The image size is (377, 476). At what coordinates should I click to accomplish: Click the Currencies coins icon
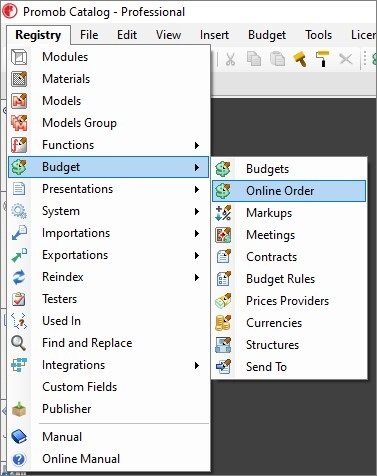[223, 323]
